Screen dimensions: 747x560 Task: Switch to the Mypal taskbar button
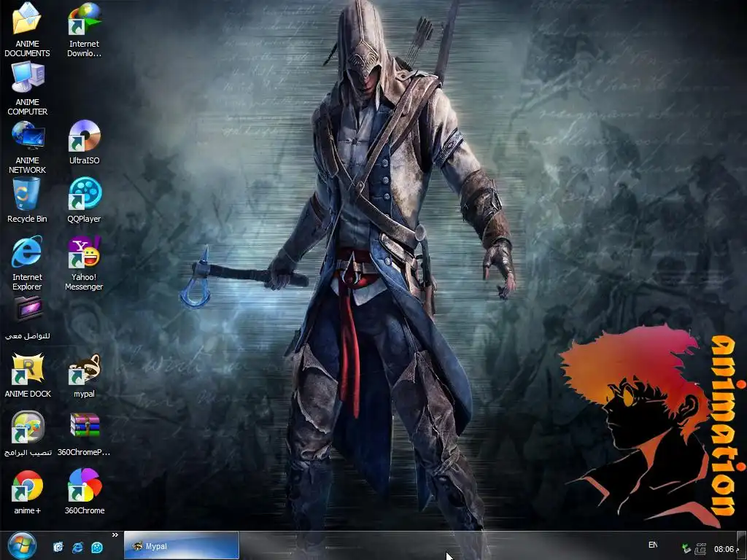[182, 545]
